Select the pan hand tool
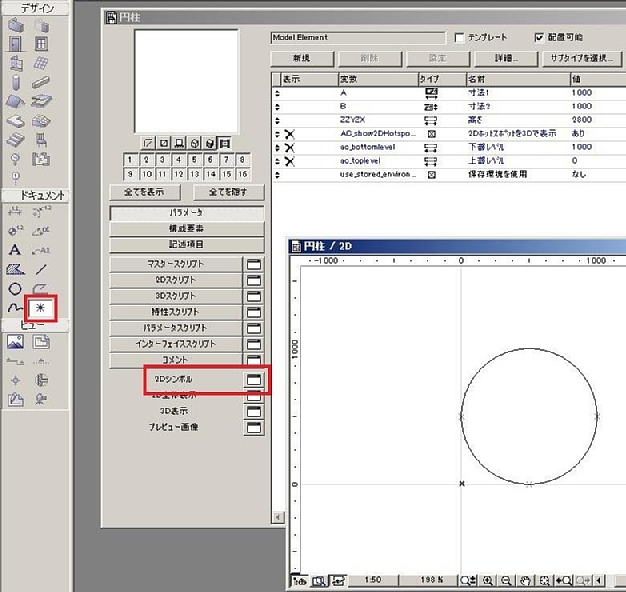This screenshot has height=592, width=626. (x=523, y=580)
